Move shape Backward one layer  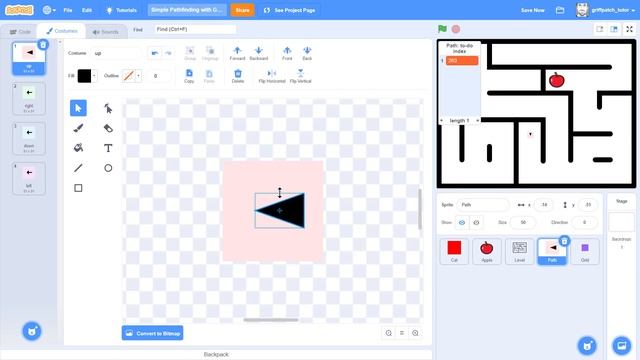click(258, 53)
